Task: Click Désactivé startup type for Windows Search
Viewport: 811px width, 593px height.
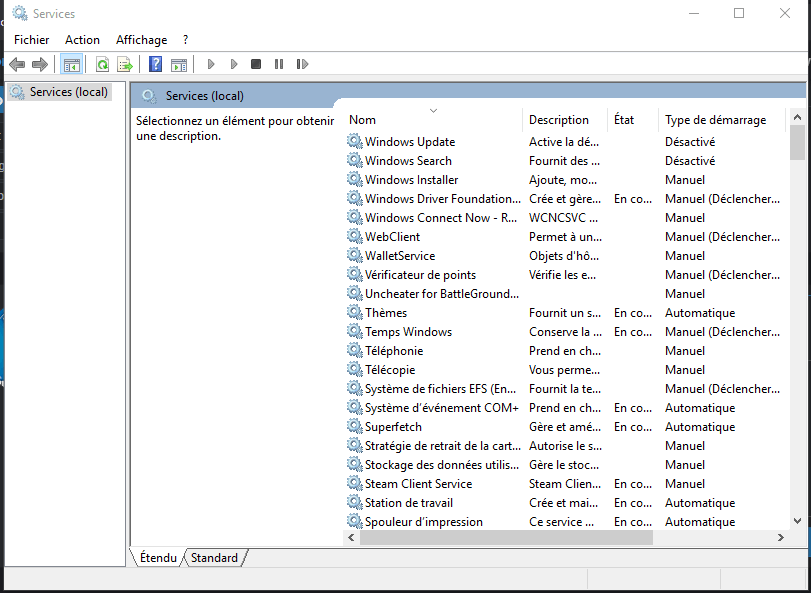Action: [x=690, y=161]
